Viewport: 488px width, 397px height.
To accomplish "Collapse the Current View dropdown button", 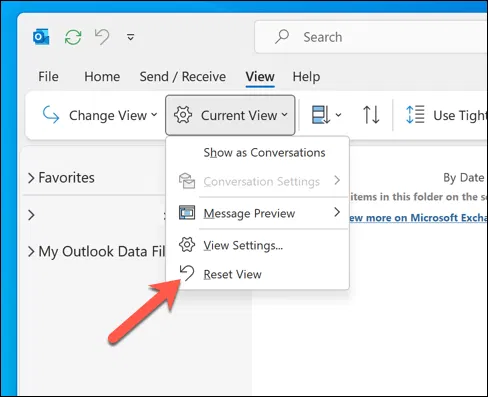I will coord(230,115).
